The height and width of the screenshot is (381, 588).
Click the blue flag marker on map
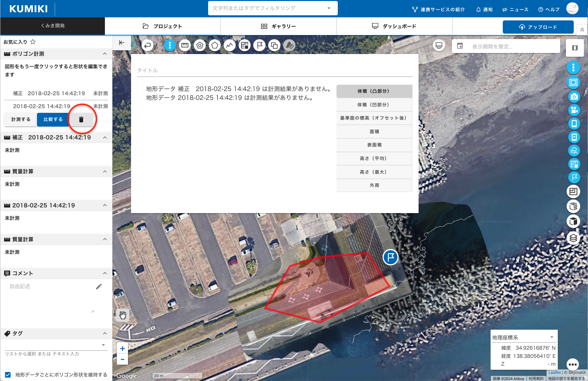(390, 257)
